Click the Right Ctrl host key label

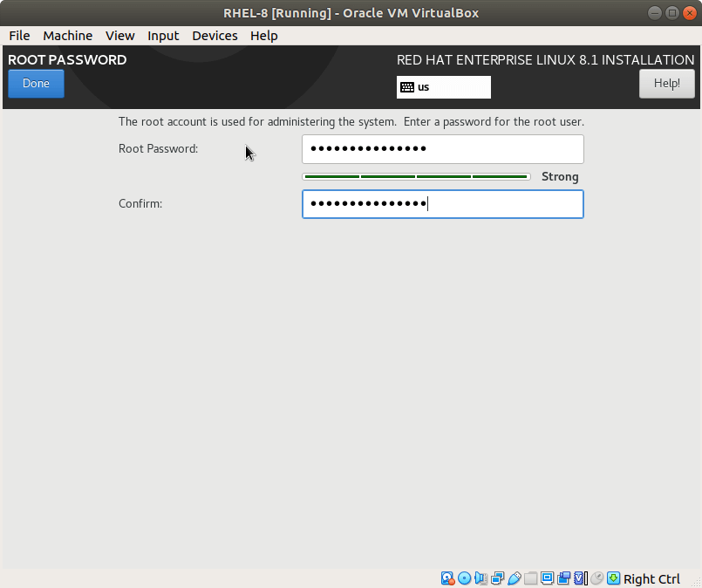pyautogui.click(x=651, y=578)
